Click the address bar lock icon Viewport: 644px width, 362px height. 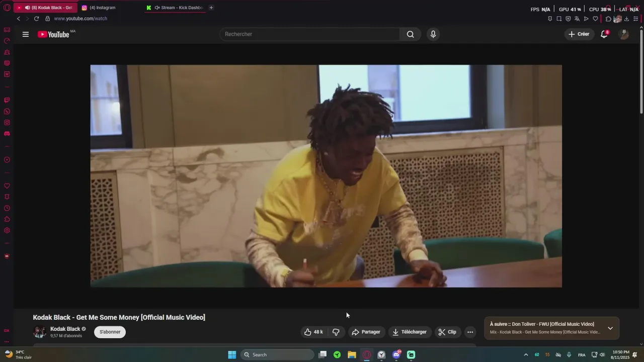48,19
